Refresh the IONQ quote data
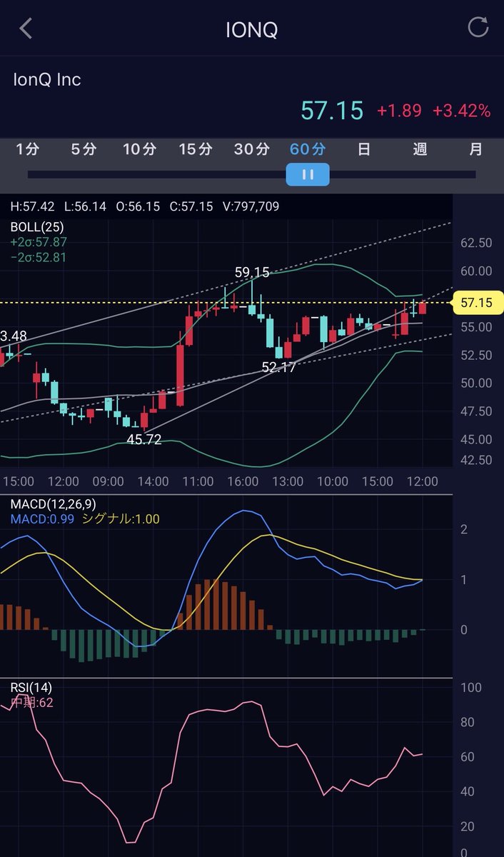504x857 pixels. pos(478,28)
